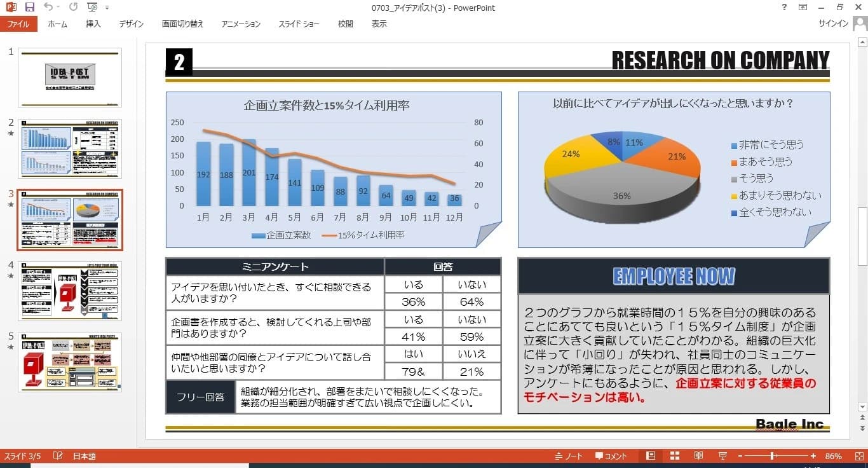The width and height of the screenshot is (868, 468).
Task: Click the サインイン link
Action: pos(832,23)
